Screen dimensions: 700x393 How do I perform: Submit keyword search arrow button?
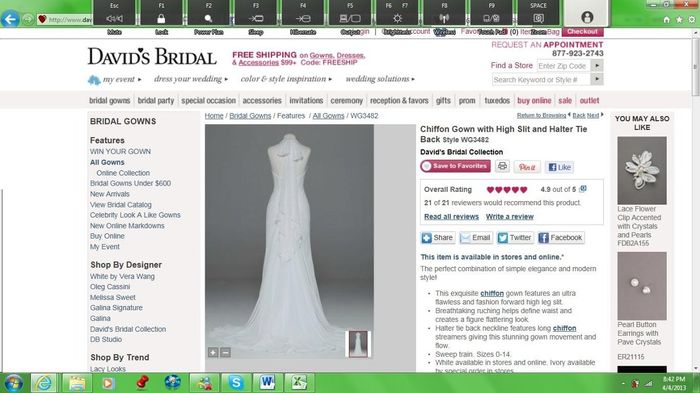point(597,79)
